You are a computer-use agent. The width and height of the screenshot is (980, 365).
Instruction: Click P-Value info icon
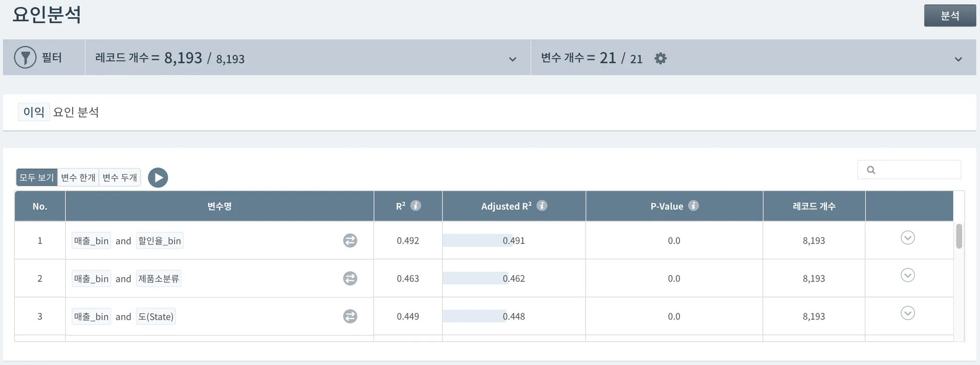[693, 206]
